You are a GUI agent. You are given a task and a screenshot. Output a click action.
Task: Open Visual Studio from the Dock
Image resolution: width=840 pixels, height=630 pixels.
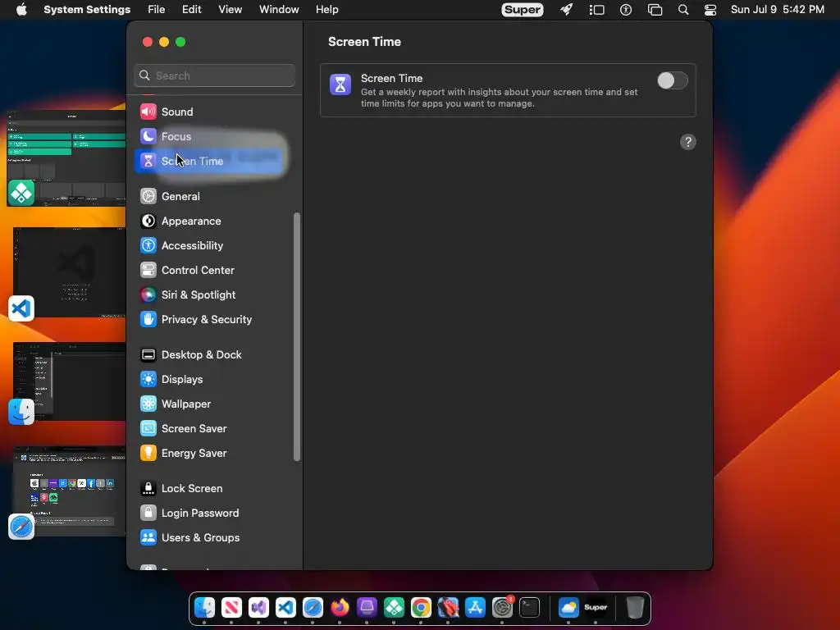pyautogui.click(x=258, y=608)
